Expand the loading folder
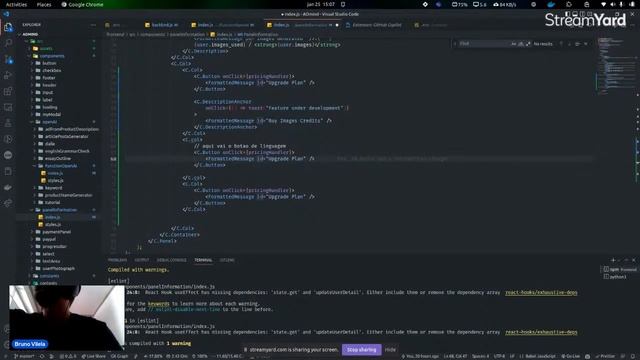Screen dimensions: 640x360 pyautogui.click(x=49, y=107)
